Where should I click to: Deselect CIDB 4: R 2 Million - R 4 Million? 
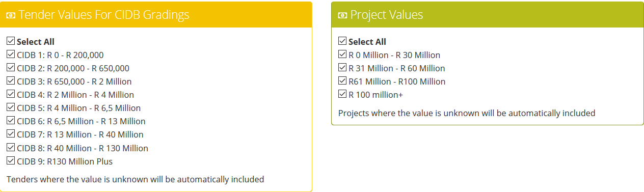click(11, 94)
